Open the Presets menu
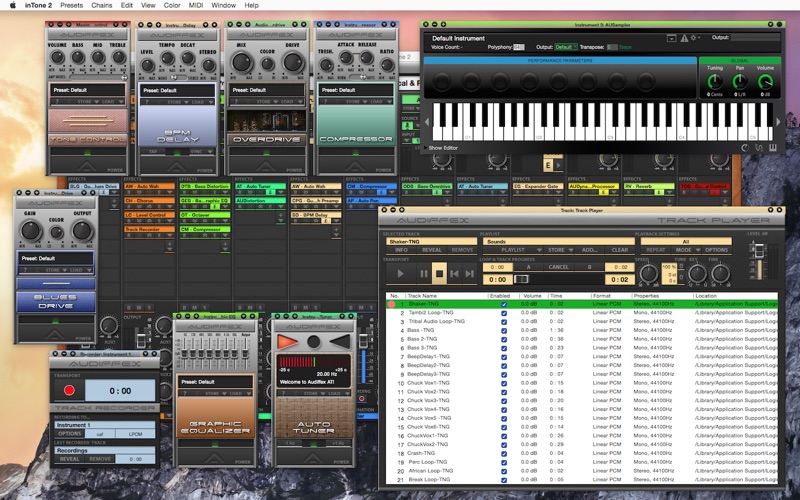The height and width of the screenshot is (500, 800). [71, 5]
